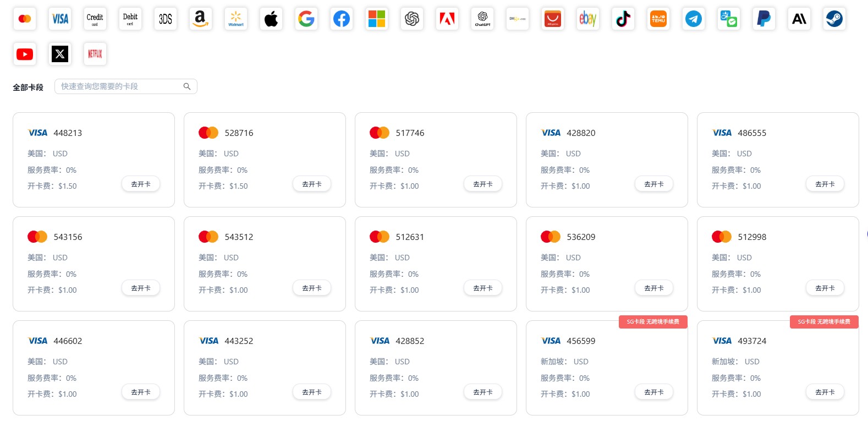Open a card with 去开卡 for 512631
868x432 pixels.
[x=483, y=288]
